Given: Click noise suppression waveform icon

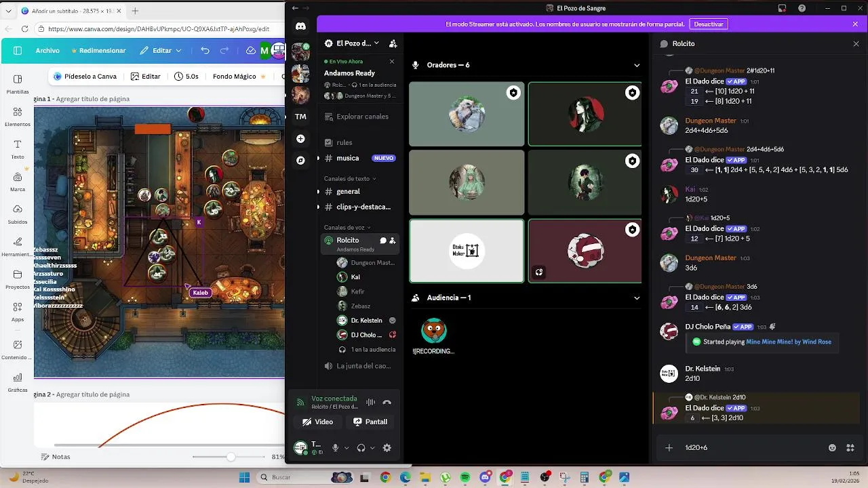Looking at the screenshot, I should point(370,402).
